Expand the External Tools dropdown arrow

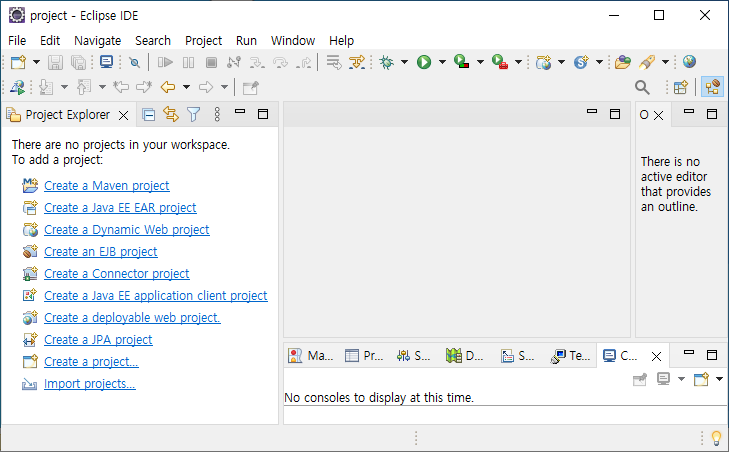[518, 62]
